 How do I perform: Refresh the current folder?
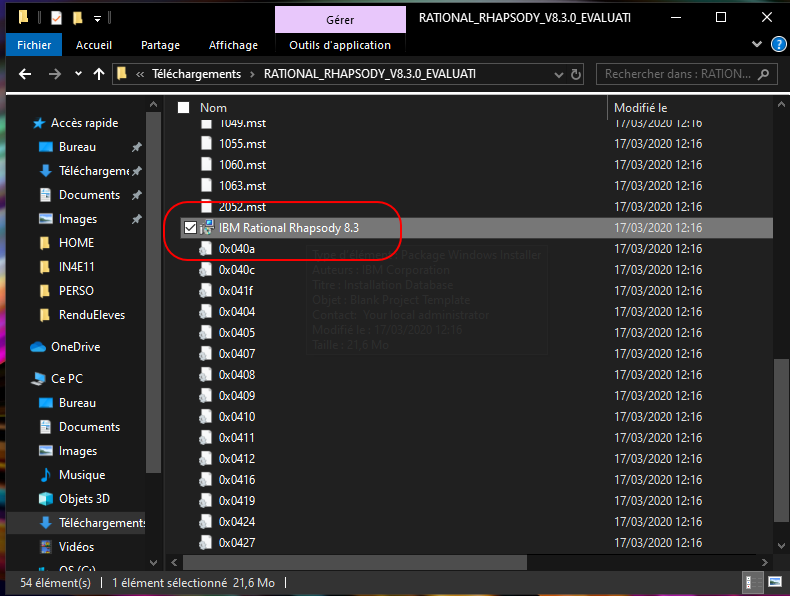[575, 75]
